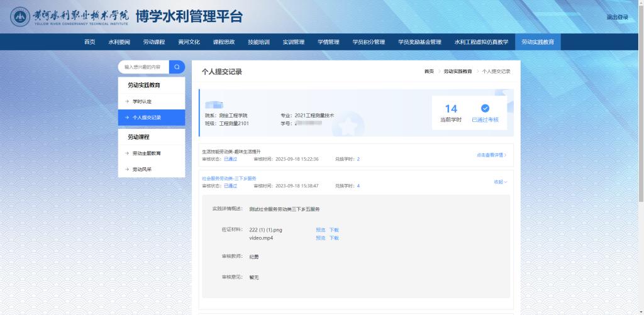The width and height of the screenshot is (644, 315).
Task: Focus the search input field
Action: [x=143, y=67]
